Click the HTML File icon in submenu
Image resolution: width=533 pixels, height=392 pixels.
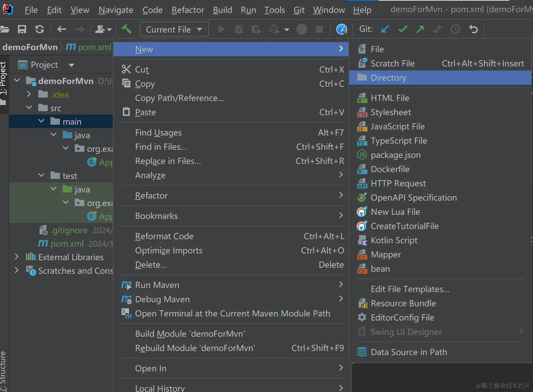pos(362,98)
